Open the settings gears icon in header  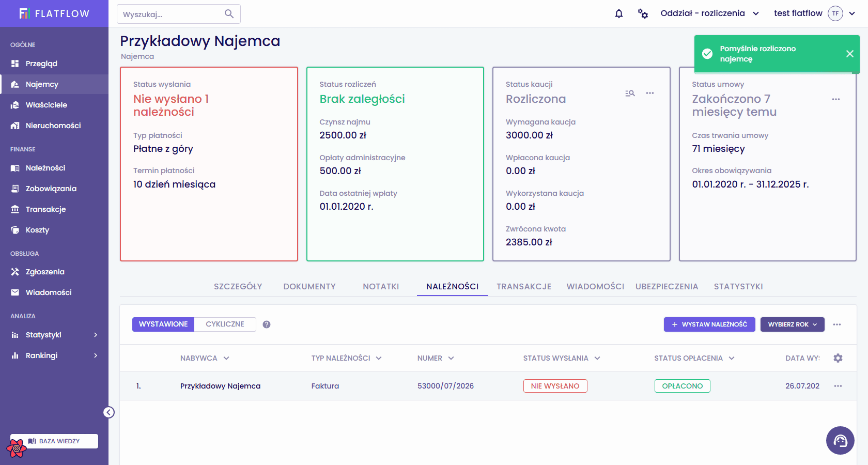click(643, 13)
